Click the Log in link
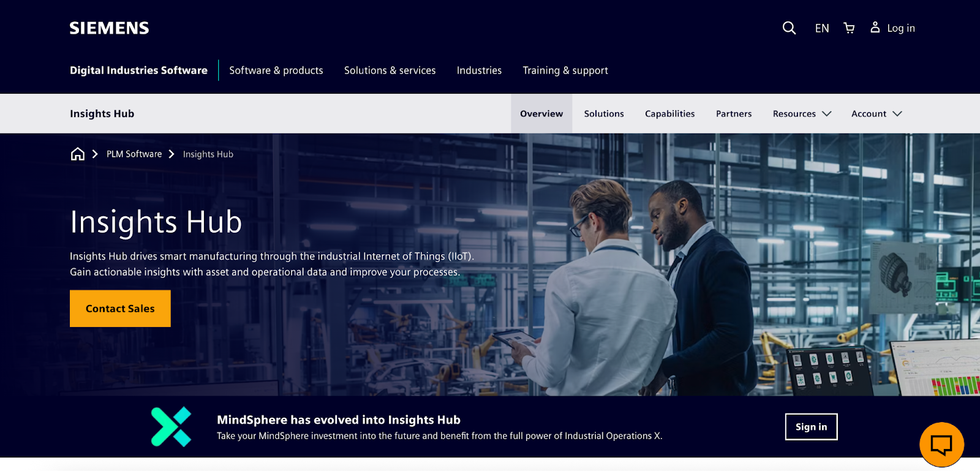The height and width of the screenshot is (471, 980). [x=901, y=28]
